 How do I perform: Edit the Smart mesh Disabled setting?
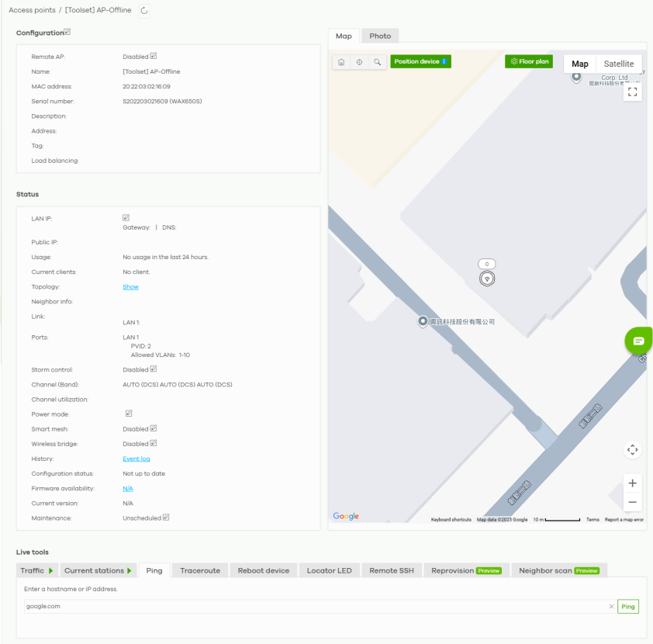(154, 428)
